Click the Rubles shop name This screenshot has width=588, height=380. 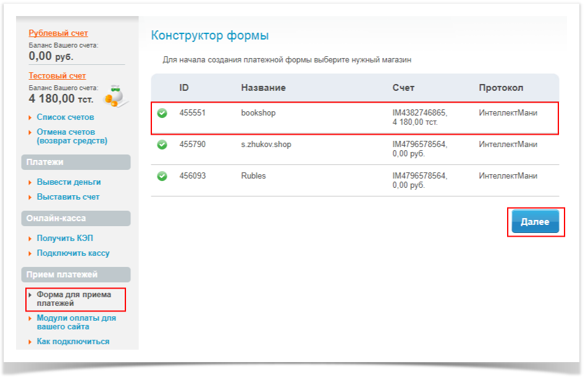pyautogui.click(x=253, y=175)
